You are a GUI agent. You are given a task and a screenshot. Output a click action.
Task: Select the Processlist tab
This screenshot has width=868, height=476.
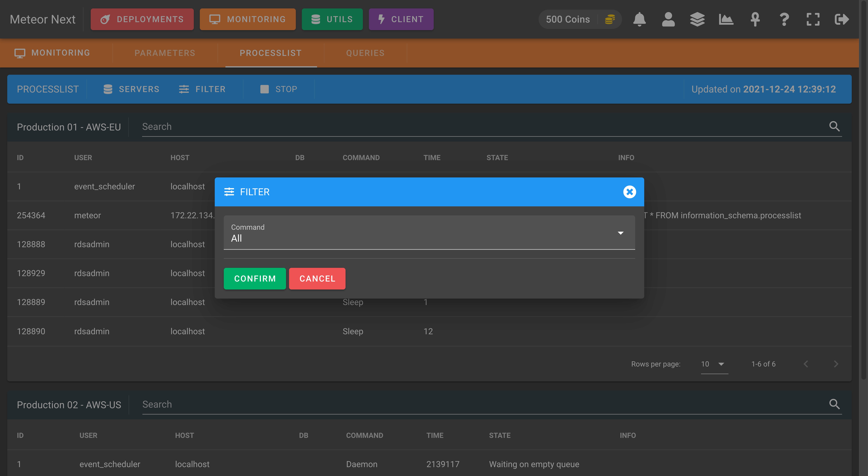point(271,53)
